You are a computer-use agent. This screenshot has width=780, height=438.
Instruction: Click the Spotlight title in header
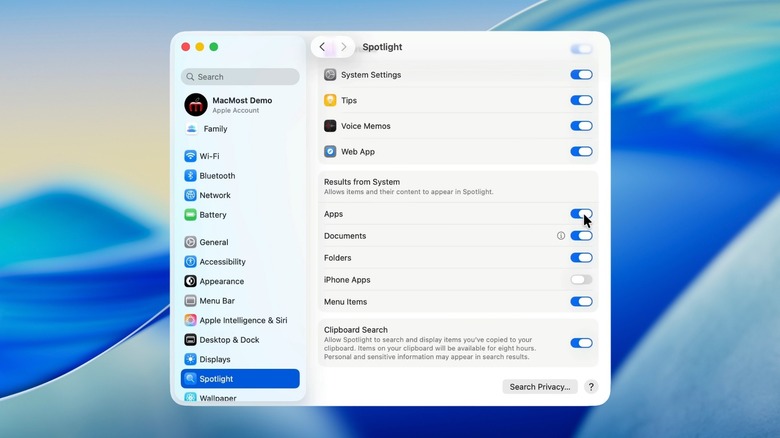[x=382, y=47]
